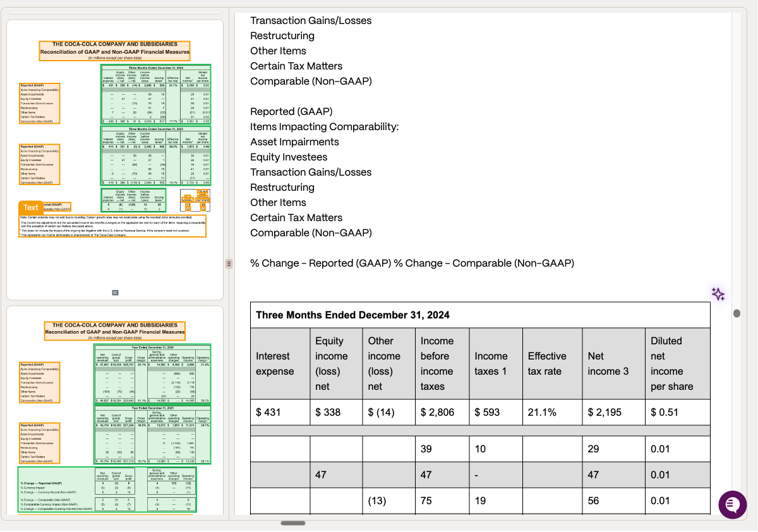Click the orange Text label tag

coord(31,207)
